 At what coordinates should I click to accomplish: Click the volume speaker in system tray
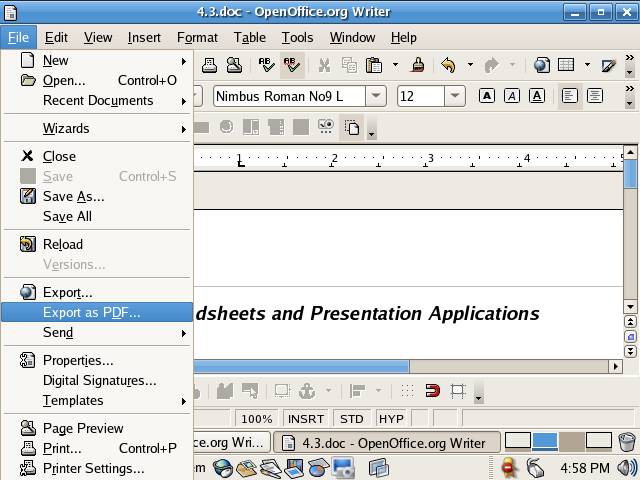point(626,467)
